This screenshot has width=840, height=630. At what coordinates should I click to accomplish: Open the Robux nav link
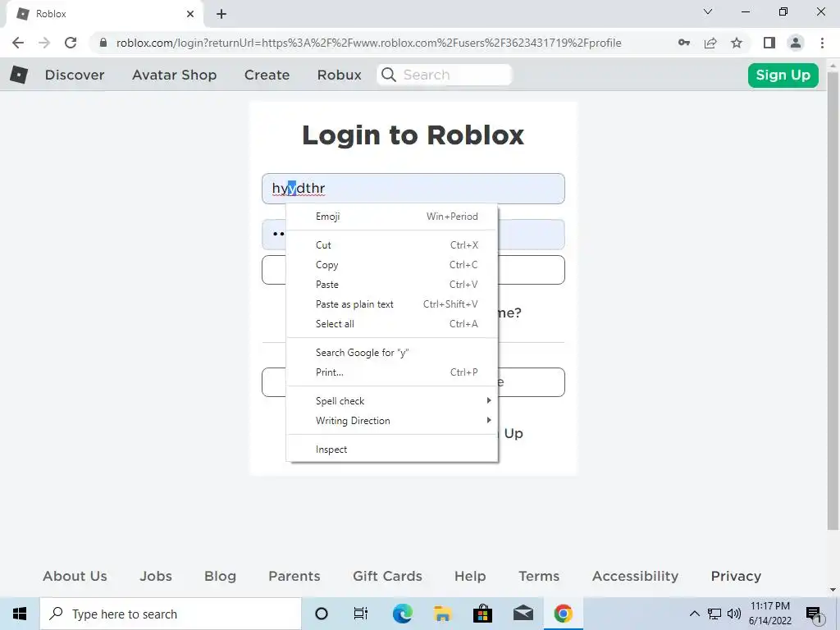pyautogui.click(x=339, y=75)
